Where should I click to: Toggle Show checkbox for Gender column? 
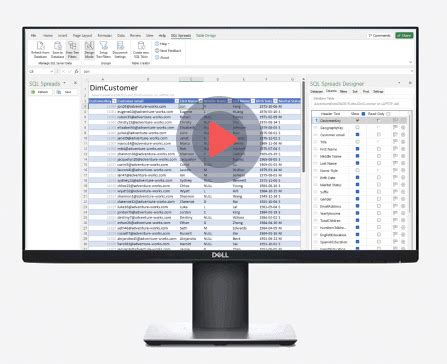coord(357,199)
